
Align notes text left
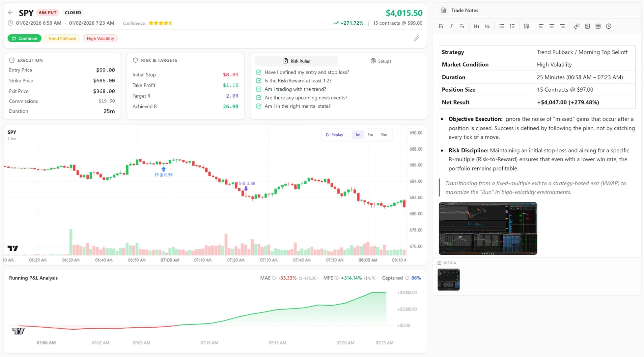pos(541,26)
